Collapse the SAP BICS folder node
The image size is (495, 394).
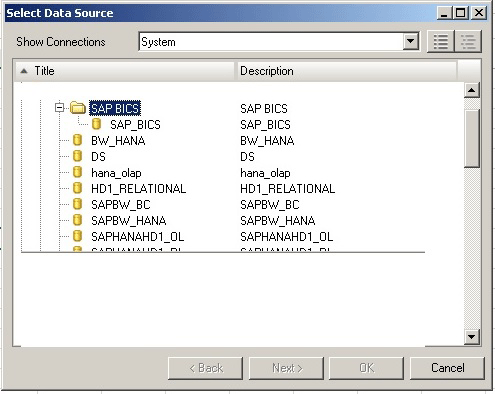59,108
